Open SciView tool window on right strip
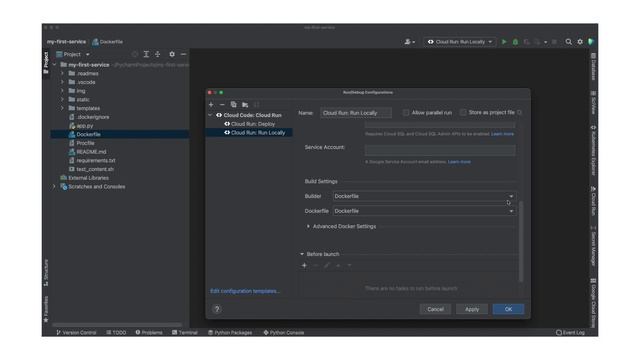Image resolution: width=640 pixels, height=360 pixels. coord(593,102)
